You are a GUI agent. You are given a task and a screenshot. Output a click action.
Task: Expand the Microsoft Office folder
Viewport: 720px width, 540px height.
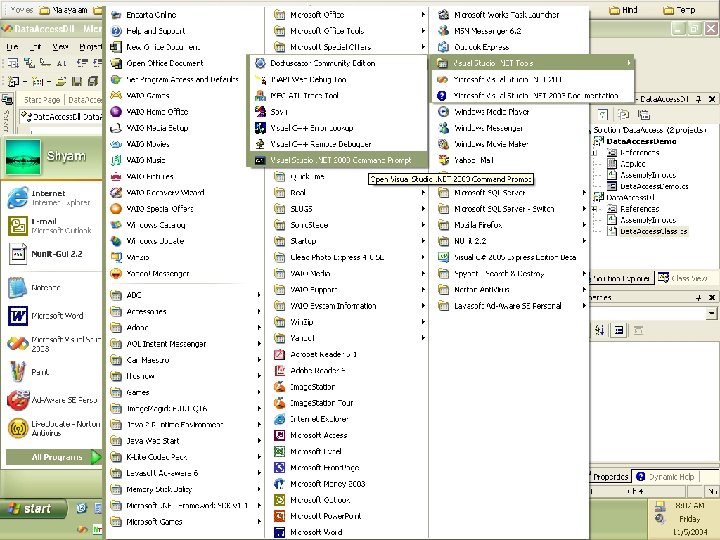click(x=349, y=15)
